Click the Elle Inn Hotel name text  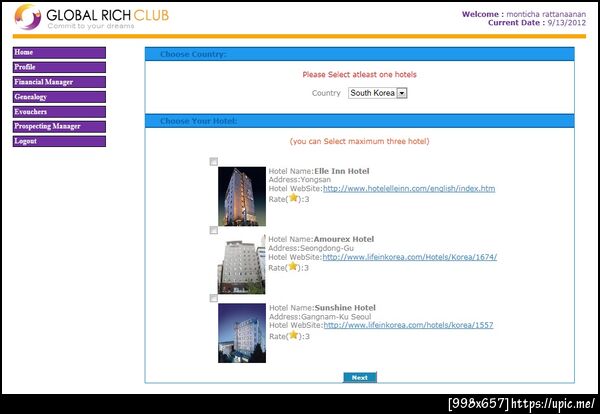[342, 171]
